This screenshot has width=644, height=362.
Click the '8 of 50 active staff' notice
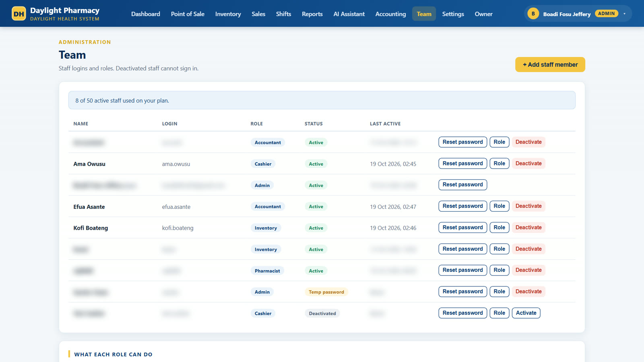322,100
